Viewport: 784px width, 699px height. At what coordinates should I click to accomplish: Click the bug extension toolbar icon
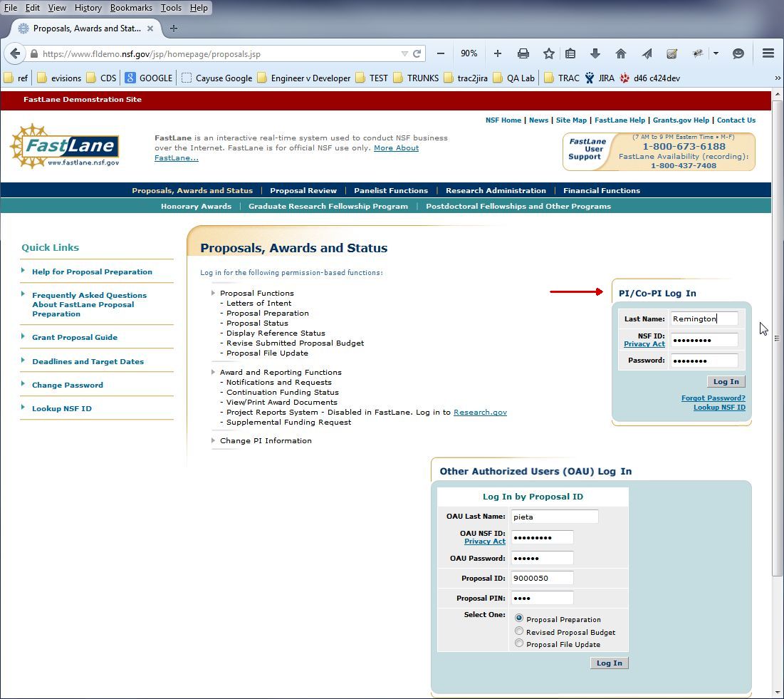tap(698, 53)
